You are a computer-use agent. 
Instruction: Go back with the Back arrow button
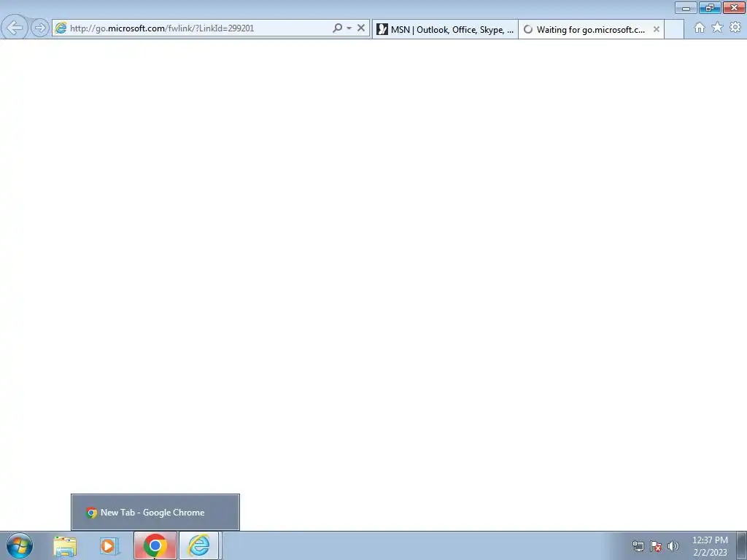click(x=15, y=28)
